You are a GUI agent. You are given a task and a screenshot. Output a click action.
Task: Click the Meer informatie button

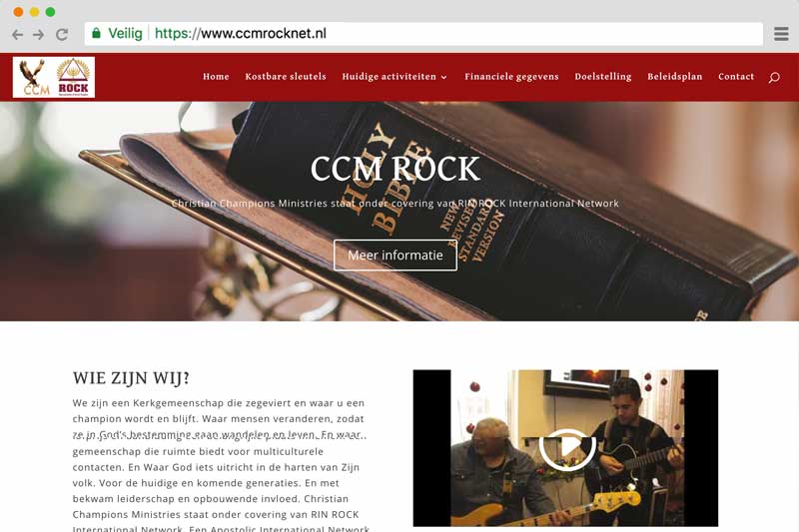coord(396,256)
